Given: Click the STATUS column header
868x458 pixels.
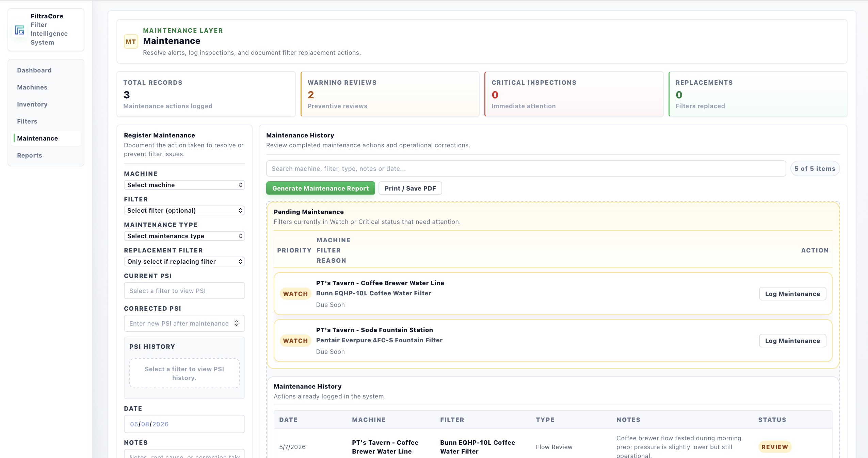Looking at the screenshot, I should pyautogui.click(x=772, y=420).
